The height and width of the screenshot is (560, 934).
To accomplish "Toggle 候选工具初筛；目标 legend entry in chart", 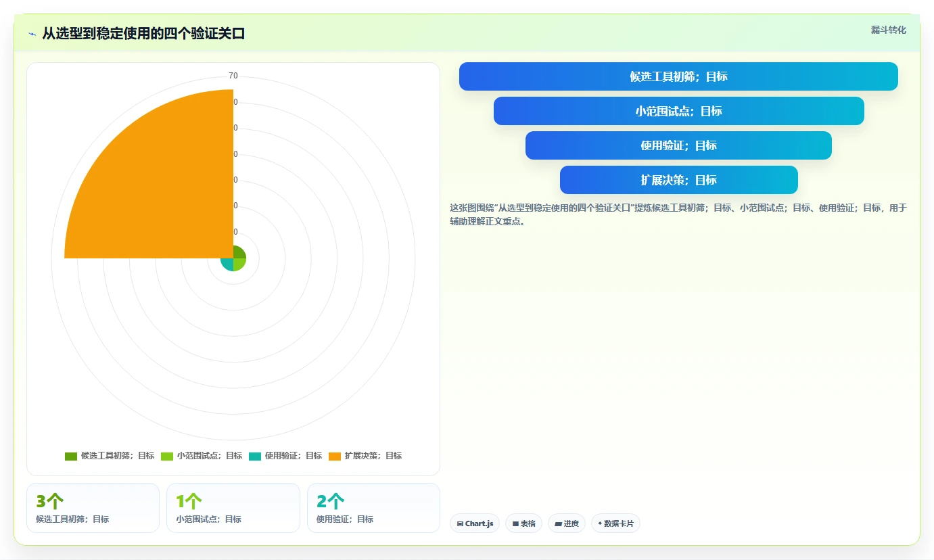I will pyautogui.click(x=110, y=456).
